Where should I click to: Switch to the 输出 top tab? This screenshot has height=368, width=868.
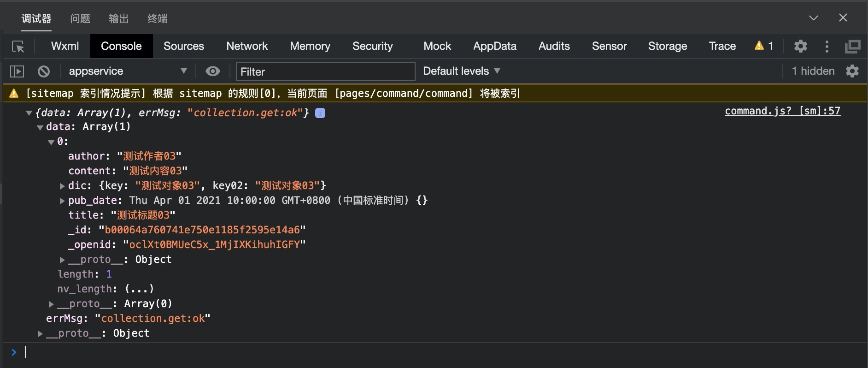coord(119,18)
